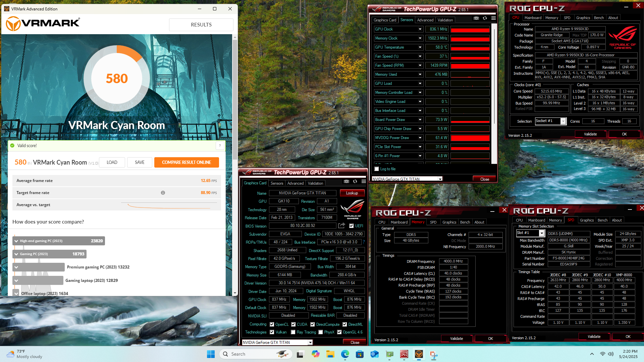The height and width of the screenshot is (362, 644).
Task: Toggle the DirectCompute checkbox
Action: point(312,324)
